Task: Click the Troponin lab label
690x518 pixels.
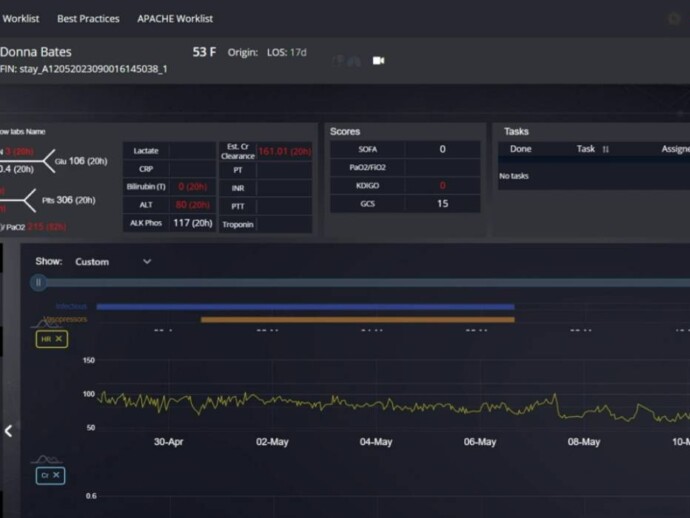Action: tap(238, 224)
